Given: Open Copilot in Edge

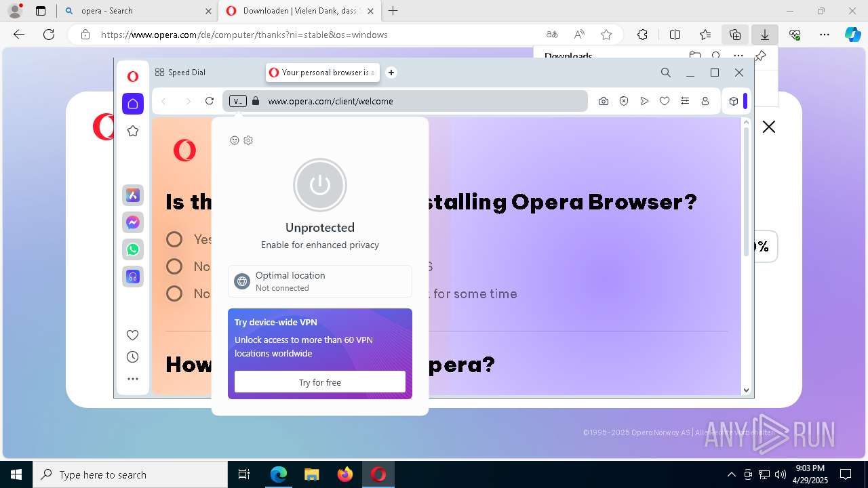Looking at the screenshot, I should coord(852,35).
